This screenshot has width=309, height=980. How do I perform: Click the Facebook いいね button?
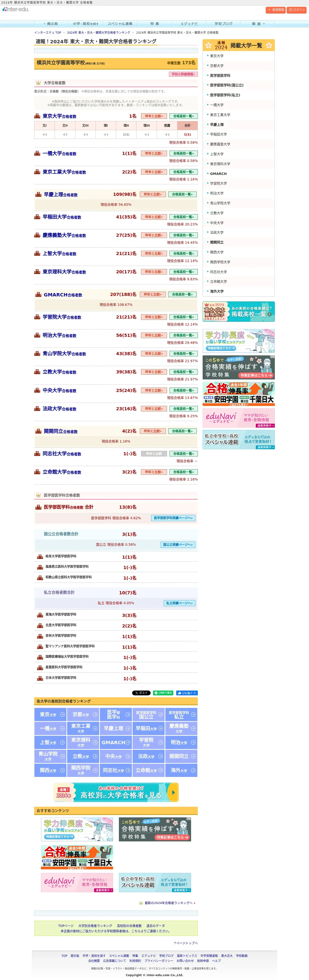187,693
